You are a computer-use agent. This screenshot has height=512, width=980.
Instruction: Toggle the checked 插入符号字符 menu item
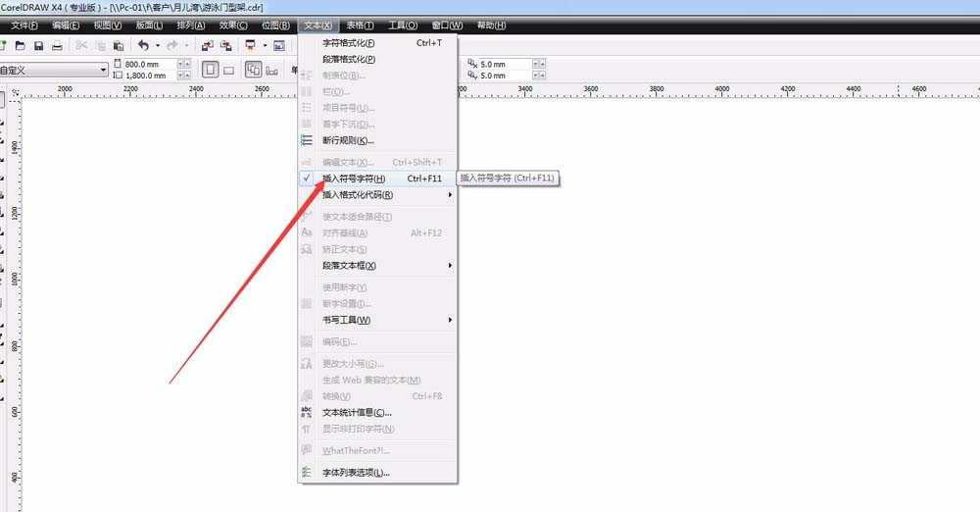(353, 179)
